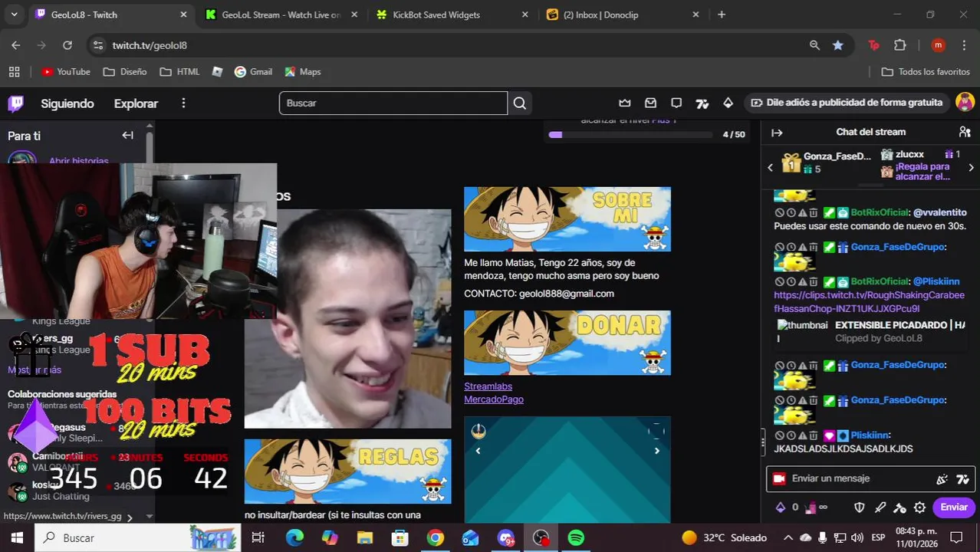Open a new browser tab
The image size is (980, 552).
tap(721, 15)
